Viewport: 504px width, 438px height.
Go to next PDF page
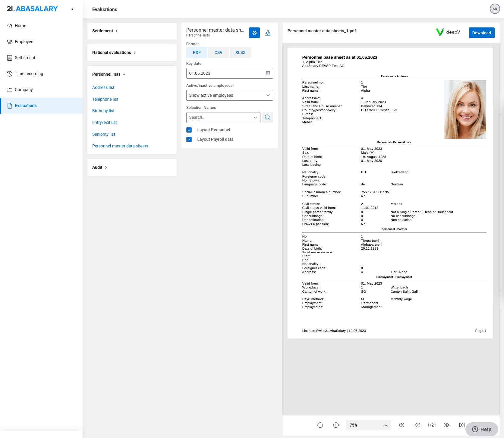pyautogui.click(x=446, y=425)
